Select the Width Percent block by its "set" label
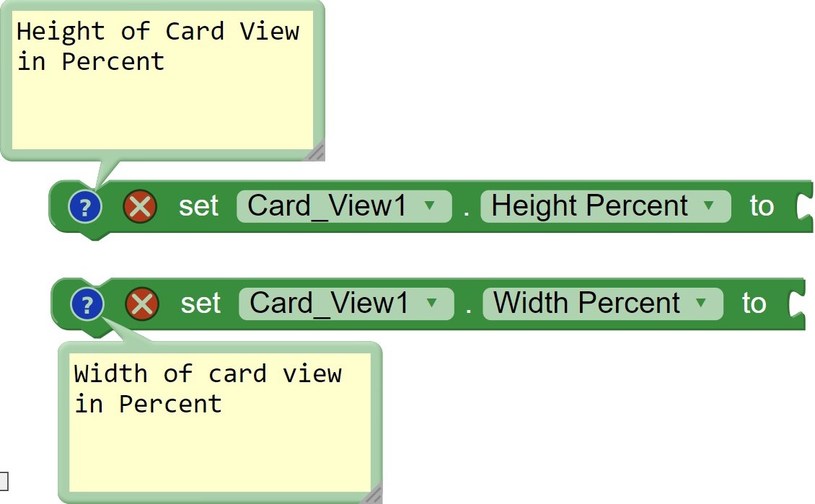The width and height of the screenshot is (815, 504). tap(201, 304)
